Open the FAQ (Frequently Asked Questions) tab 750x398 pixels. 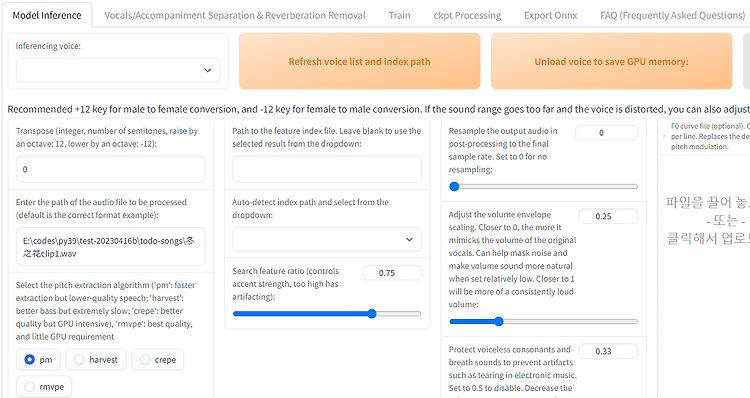coord(673,15)
